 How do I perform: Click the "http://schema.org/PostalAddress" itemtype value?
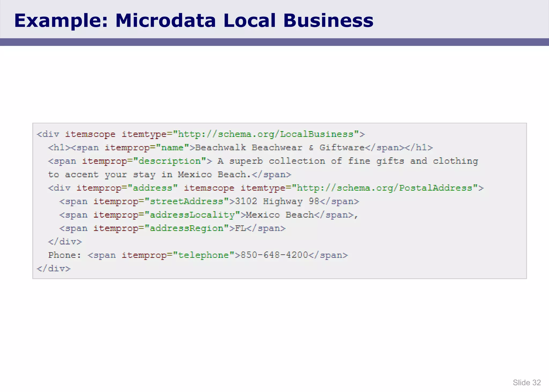pos(385,188)
